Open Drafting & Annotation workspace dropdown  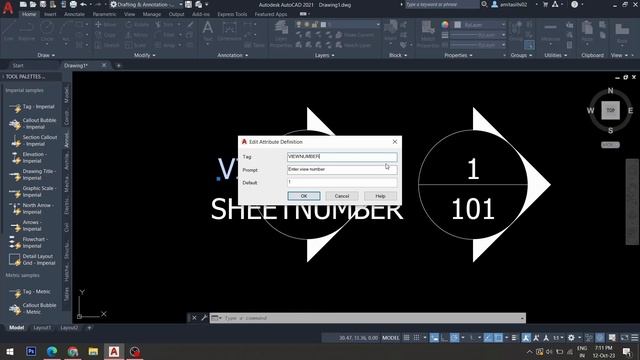147,4
